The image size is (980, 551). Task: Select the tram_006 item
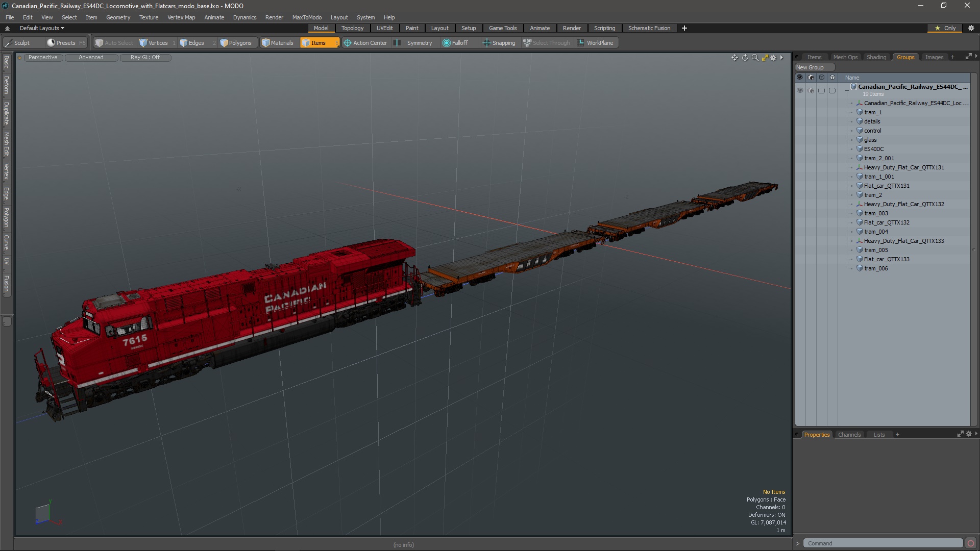pos(875,268)
